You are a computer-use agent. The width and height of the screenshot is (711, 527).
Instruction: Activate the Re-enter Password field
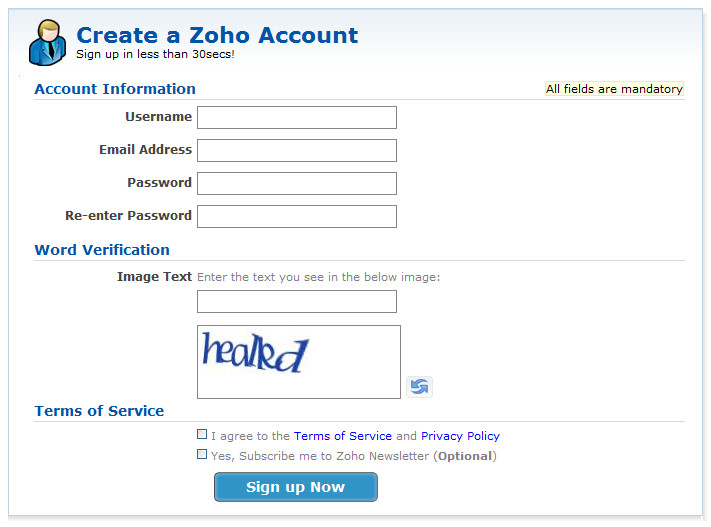pos(297,216)
